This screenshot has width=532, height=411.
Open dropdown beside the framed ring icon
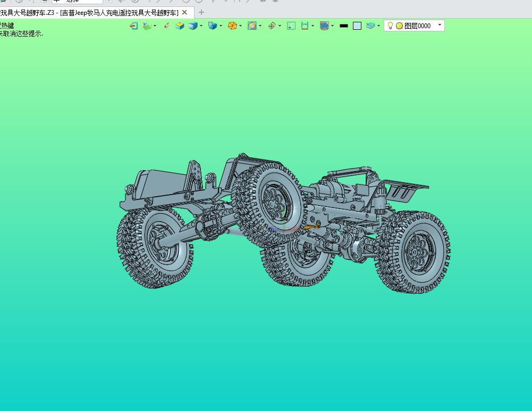click(260, 26)
